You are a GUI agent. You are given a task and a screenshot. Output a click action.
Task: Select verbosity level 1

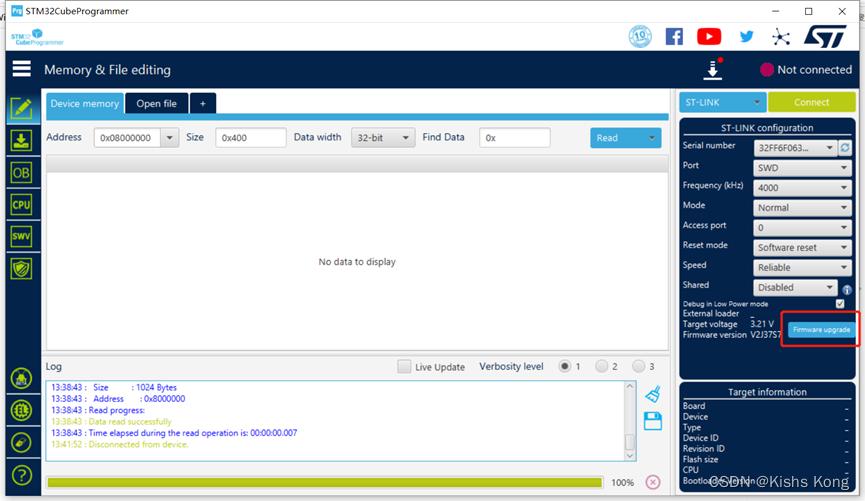point(564,366)
